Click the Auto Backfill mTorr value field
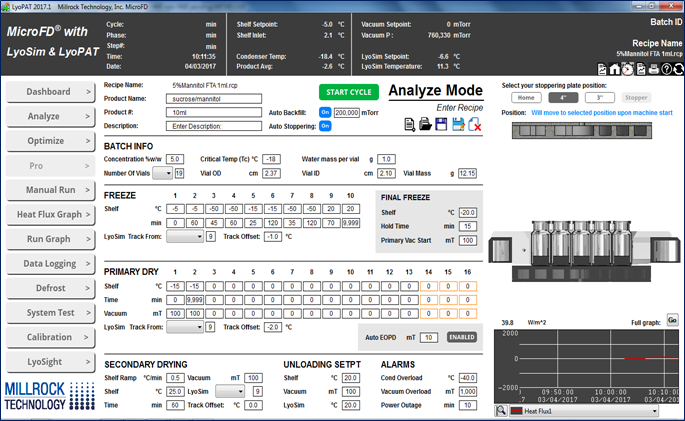The height and width of the screenshot is (421, 685). tap(346, 113)
